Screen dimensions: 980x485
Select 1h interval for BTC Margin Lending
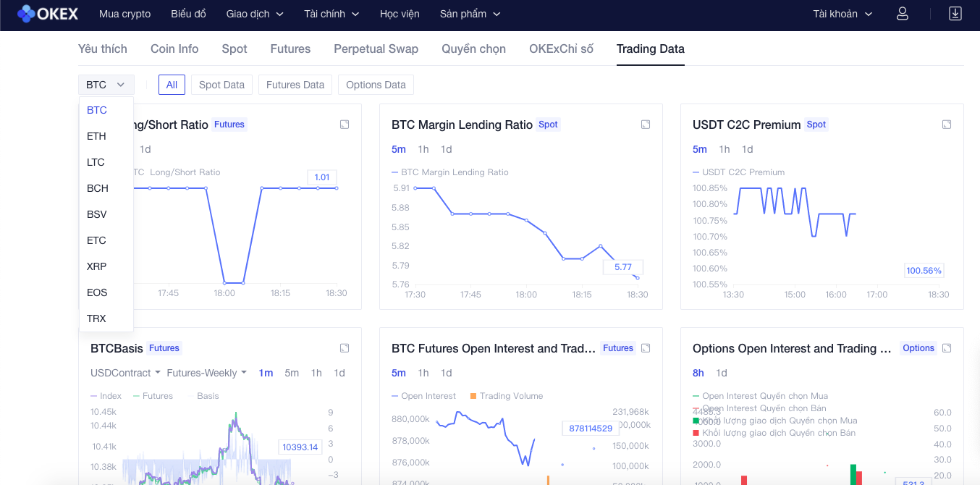click(x=423, y=149)
